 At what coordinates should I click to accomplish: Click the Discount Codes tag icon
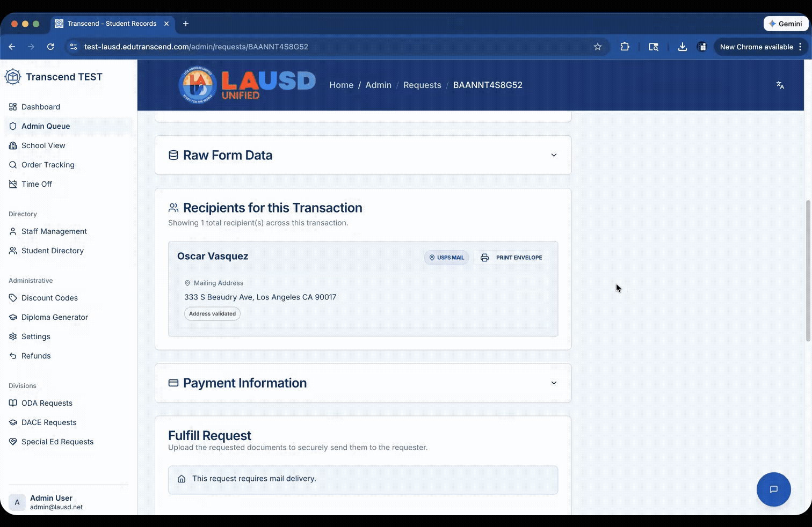point(13,298)
